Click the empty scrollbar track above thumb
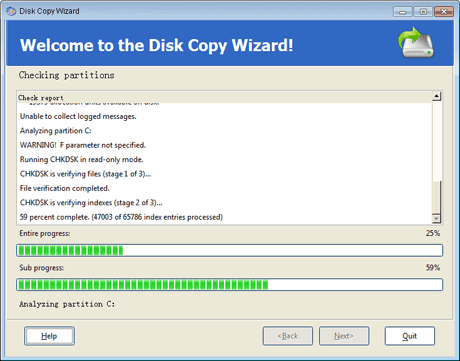Image resolution: width=460 pixels, height=361 pixels. click(x=436, y=141)
